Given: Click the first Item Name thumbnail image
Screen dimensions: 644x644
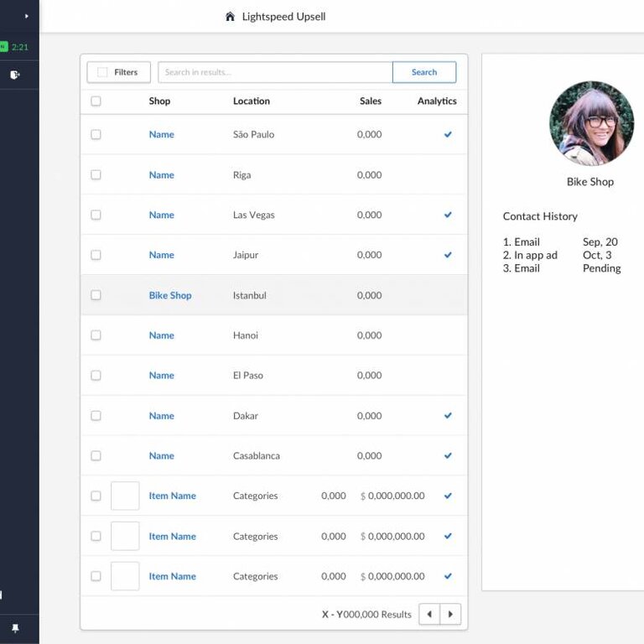Looking at the screenshot, I should [x=125, y=496].
